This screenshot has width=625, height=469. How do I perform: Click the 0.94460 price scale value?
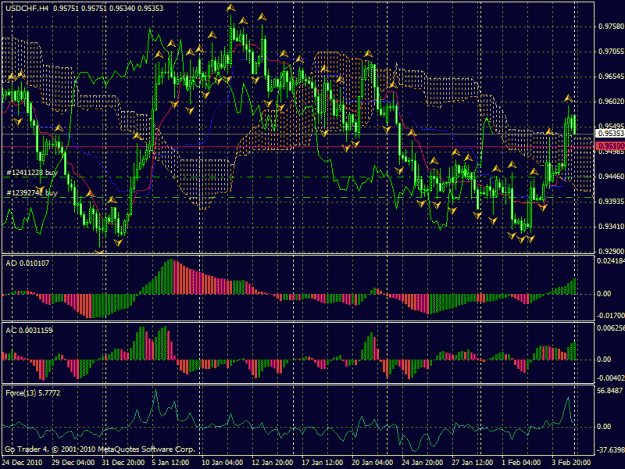pyautogui.click(x=611, y=176)
